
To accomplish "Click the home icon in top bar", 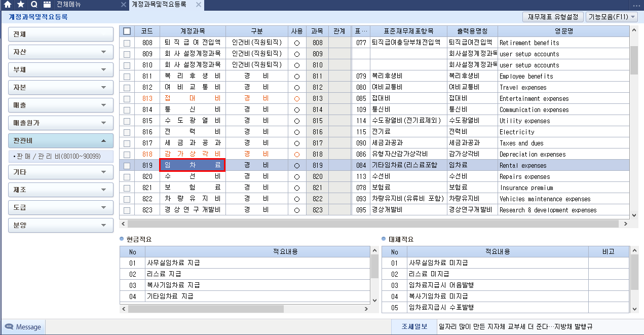I will [8, 5].
